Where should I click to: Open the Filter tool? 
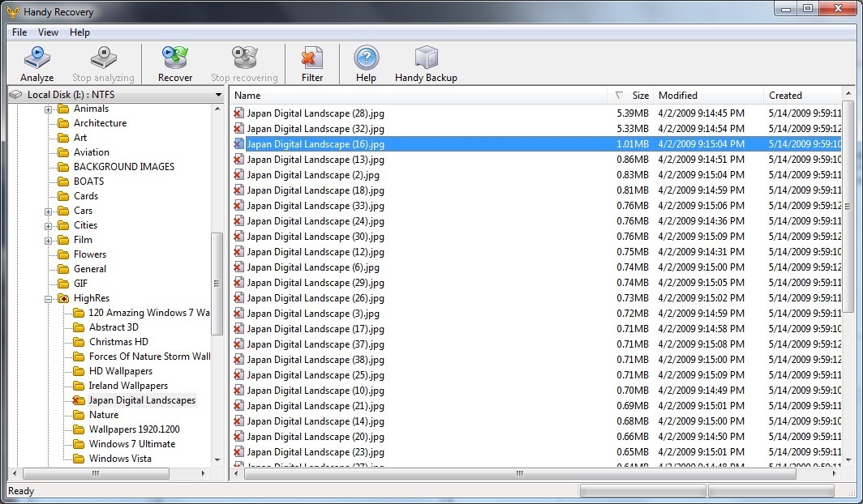click(311, 64)
